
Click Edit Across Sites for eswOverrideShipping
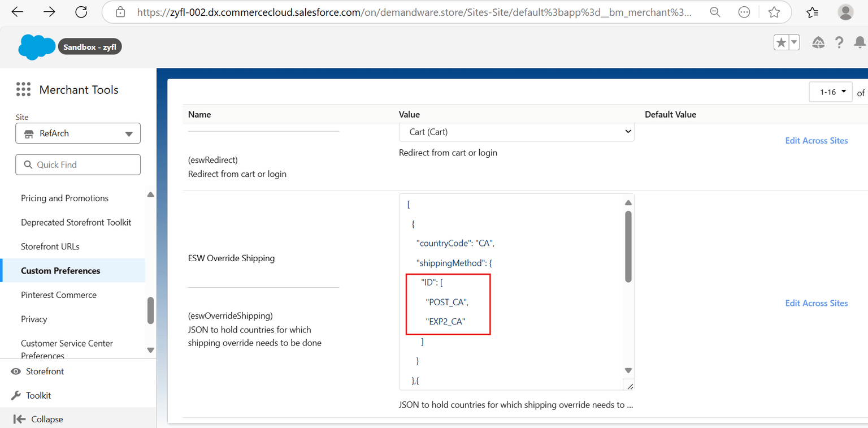(817, 303)
